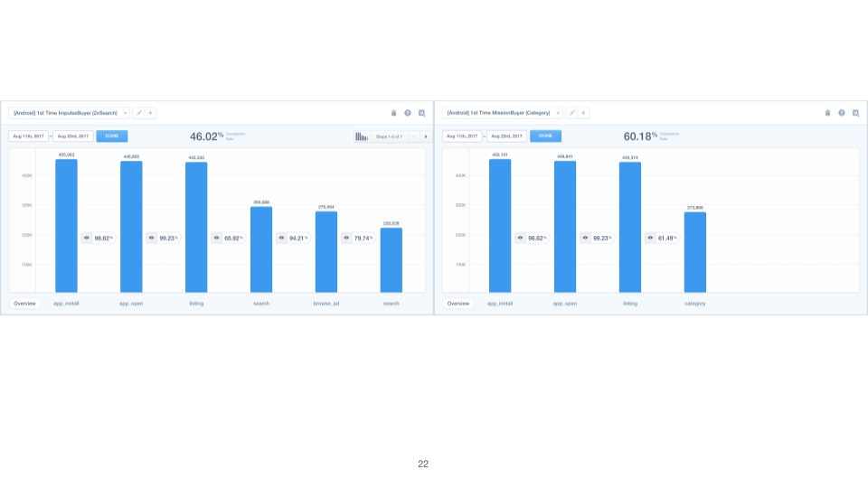Viewport: 868px width, 488px height.
Task: Click the search-report icon at the MissionBuyer panel's right
Action: coord(855,113)
